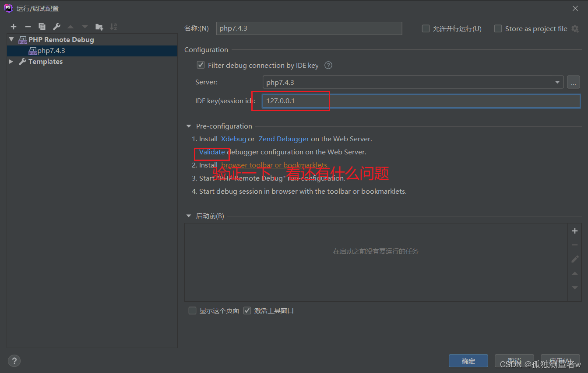Image resolution: width=588 pixels, height=373 pixels.
Task: Enable 允许并行运行 option
Action: (x=425, y=28)
